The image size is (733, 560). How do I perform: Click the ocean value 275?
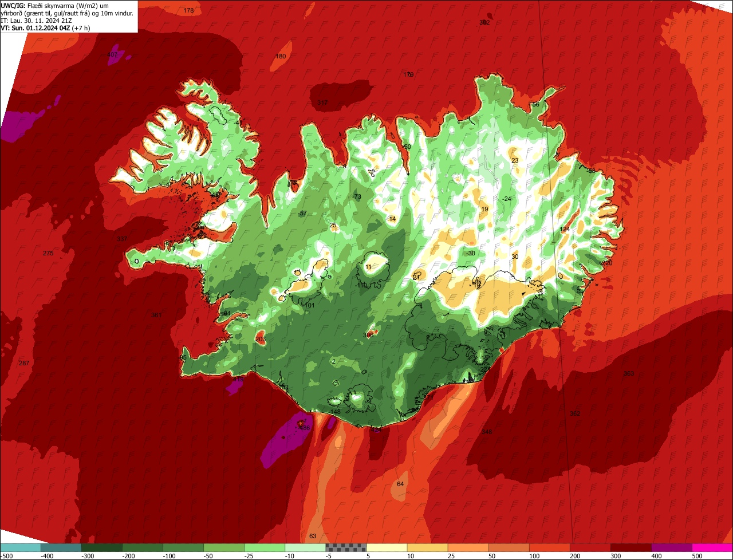pos(48,253)
